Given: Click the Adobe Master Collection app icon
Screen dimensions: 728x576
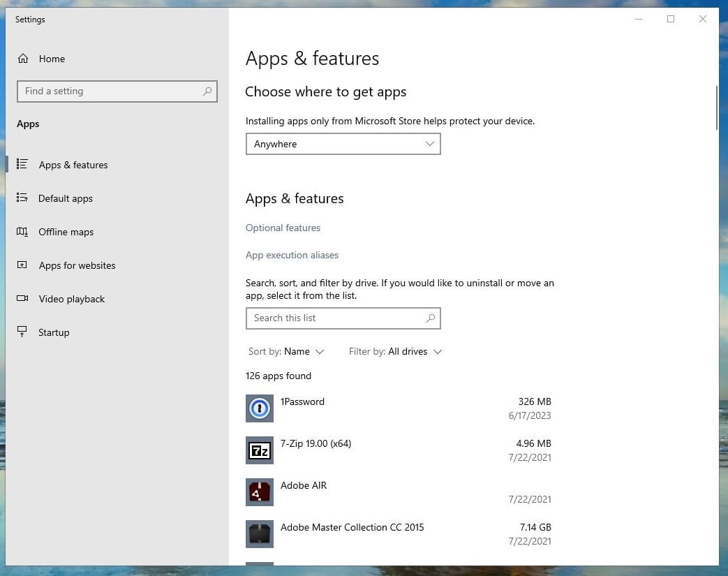Looking at the screenshot, I should [x=260, y=533].
